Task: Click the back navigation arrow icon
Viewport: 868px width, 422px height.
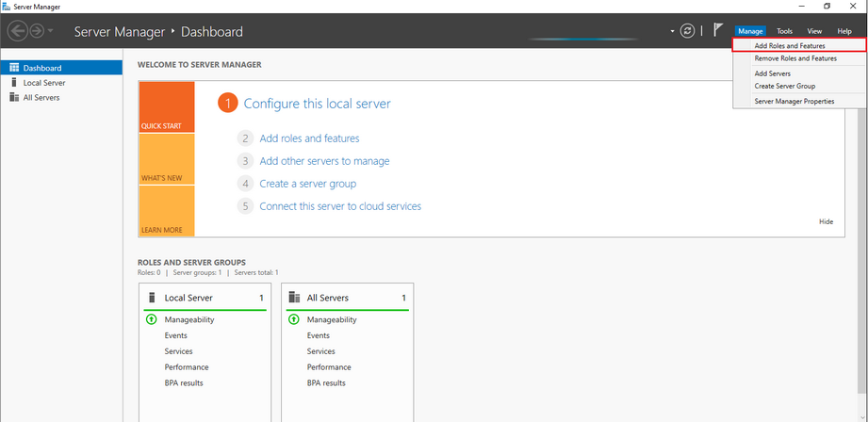Action: (x=17, y=31)
